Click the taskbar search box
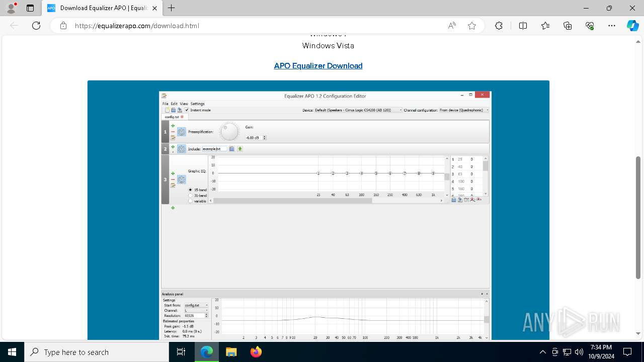The height and width of the screenshot is (362, 644). [97, 352]
